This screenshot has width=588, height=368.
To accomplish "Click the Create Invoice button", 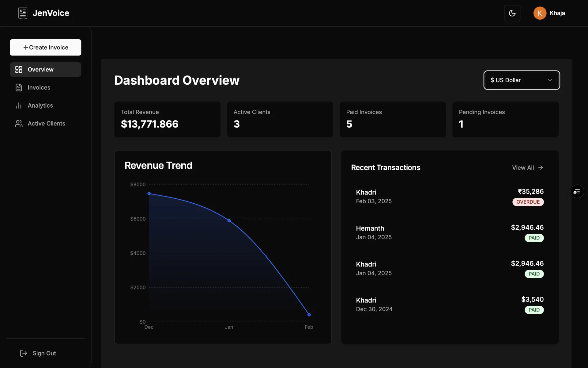I will pos(46,48).
